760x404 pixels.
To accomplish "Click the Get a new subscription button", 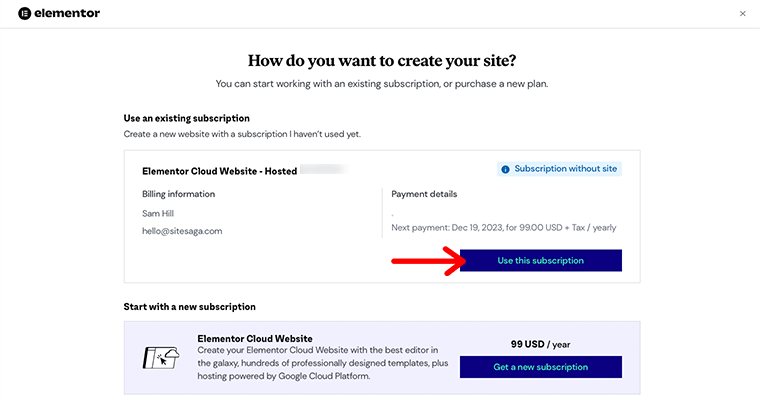I will click(x=540, y=367).
